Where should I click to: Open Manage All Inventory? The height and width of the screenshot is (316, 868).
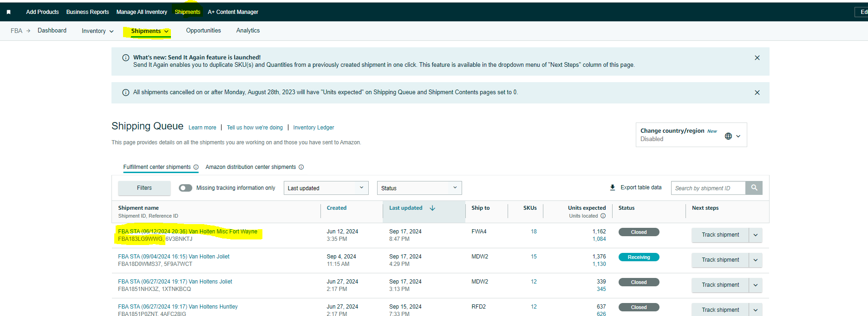point(142,12)
